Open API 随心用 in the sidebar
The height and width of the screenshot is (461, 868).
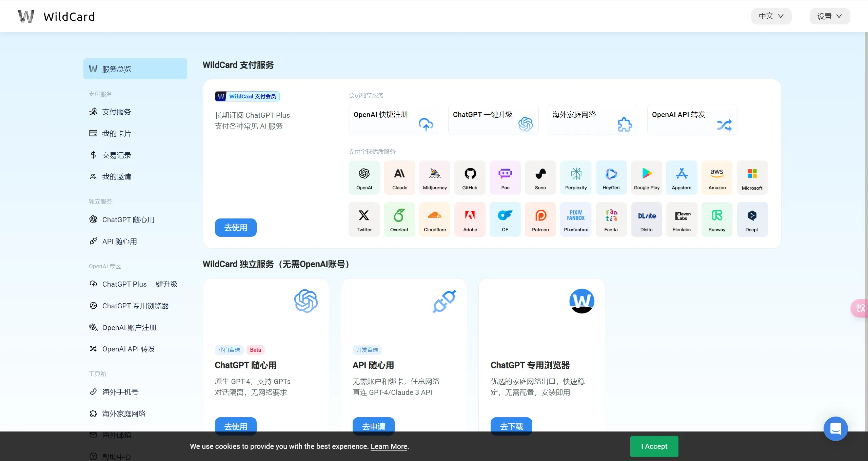pos(135,241)
